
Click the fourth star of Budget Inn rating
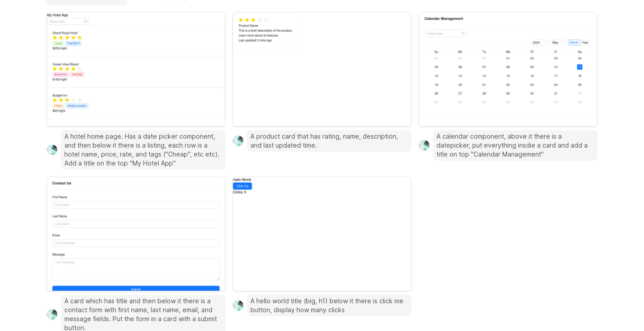[74, 100]
